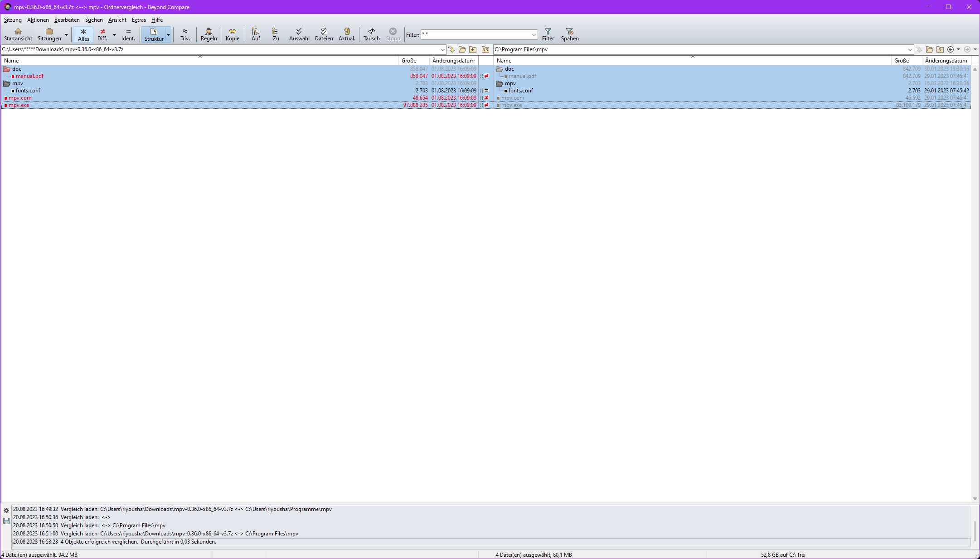The image size is (980, 559).
Task: Open the Aktionen menu
Action: [x=38, y=20]
